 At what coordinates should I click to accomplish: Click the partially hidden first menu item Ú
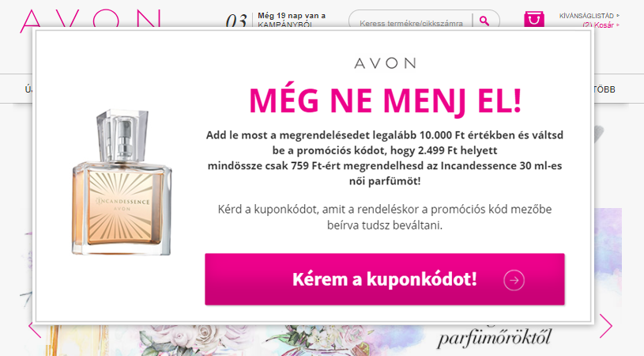click(x=28, y=89)
